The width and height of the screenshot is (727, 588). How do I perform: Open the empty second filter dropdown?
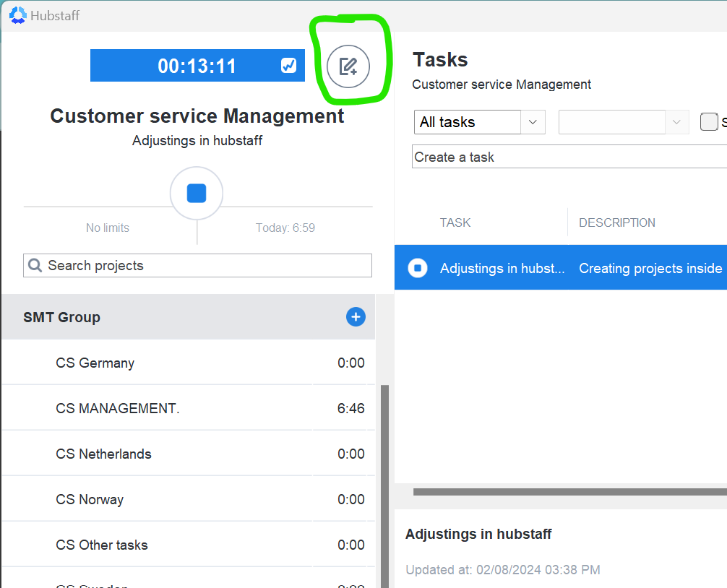click(x=623, y=122)
